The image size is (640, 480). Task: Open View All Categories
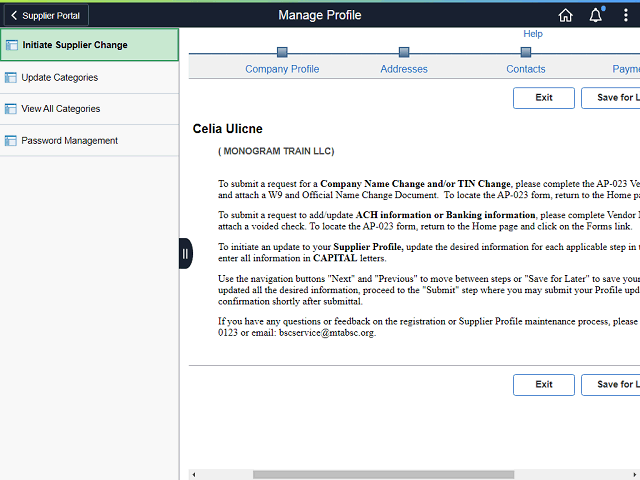89,109
